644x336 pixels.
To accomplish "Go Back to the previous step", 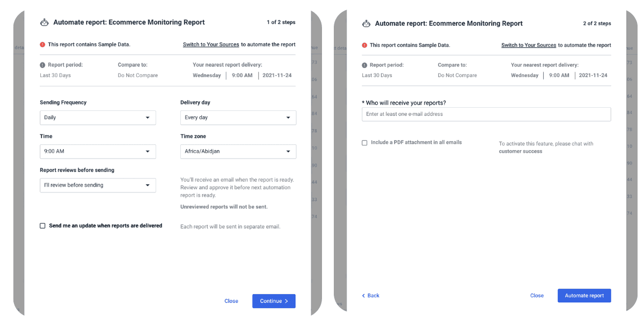I will point(371,295).
